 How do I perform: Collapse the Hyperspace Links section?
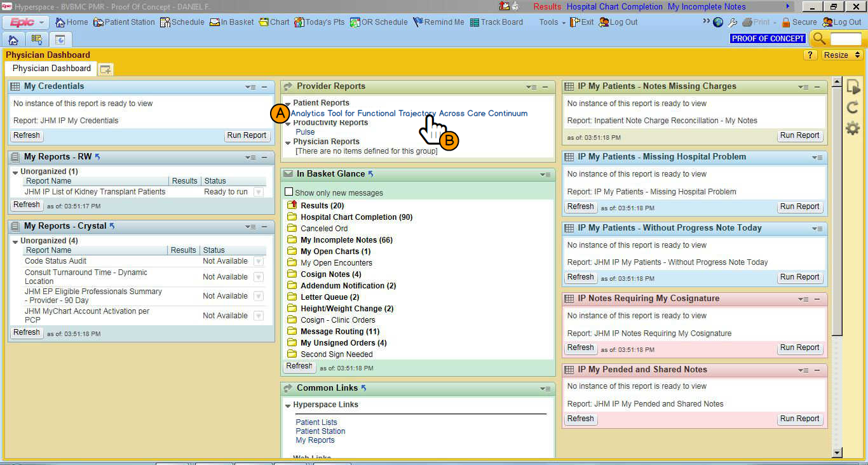point(288,405)
